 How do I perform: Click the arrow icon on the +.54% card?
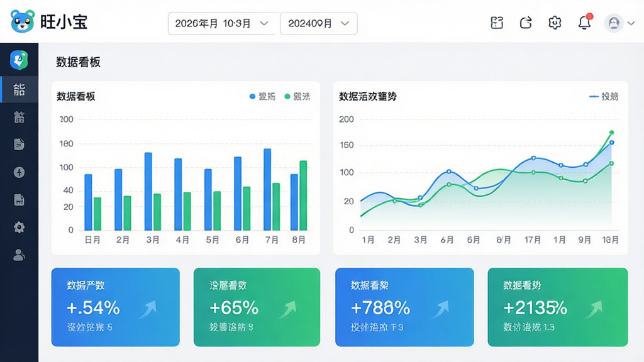[148, 309]
